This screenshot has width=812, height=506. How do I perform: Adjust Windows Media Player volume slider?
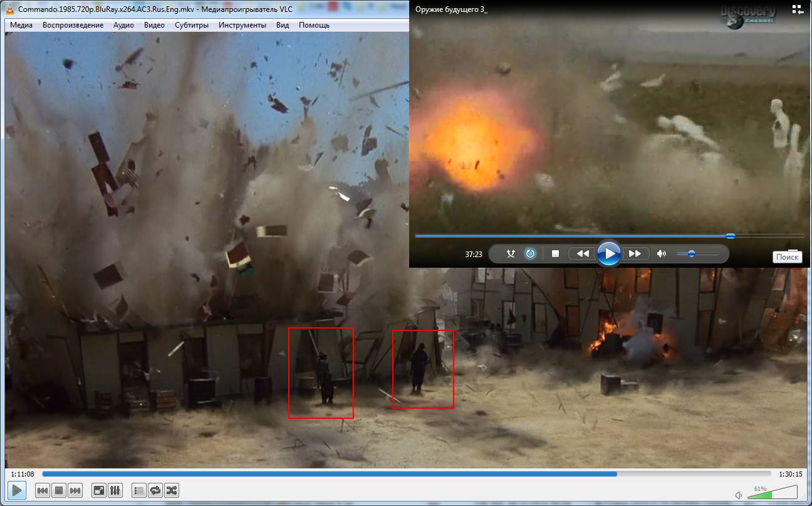tap(698, 254)
